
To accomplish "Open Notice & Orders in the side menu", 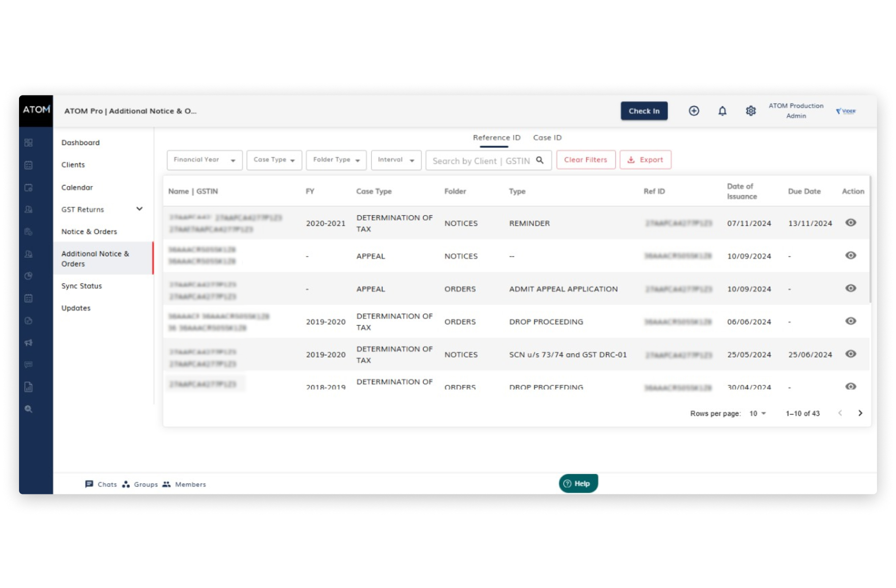I will (x=89, y=231).
